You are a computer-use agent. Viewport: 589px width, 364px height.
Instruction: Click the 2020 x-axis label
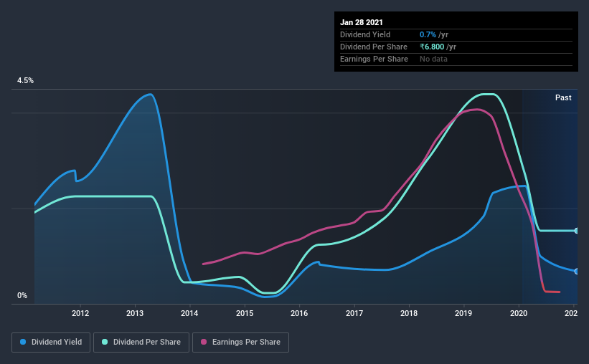tap(519, 313)
